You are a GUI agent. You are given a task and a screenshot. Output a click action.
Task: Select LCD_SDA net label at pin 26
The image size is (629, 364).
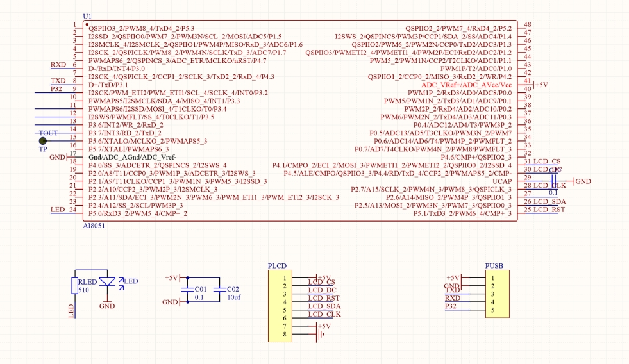[x=549, y=201]
